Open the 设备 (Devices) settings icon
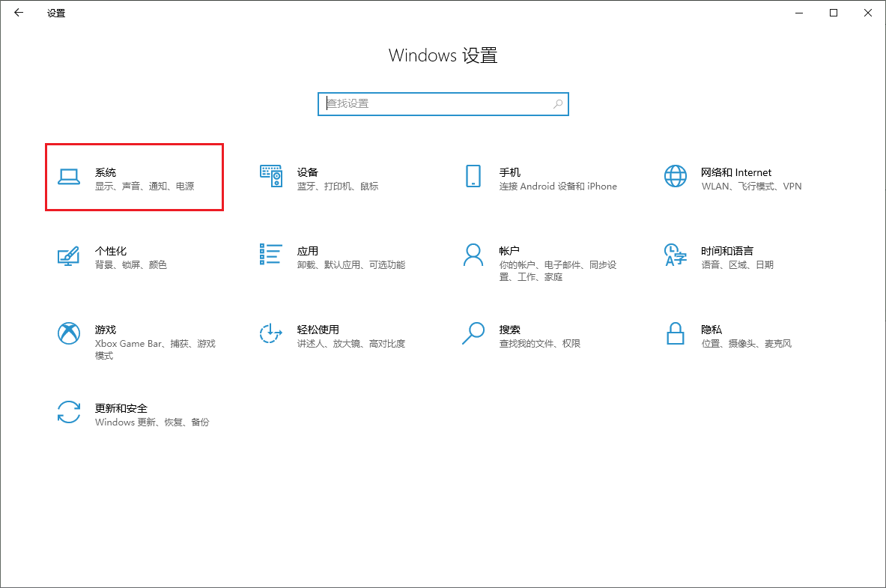Viewport: 886px width, 588px height. click(270, 177)
